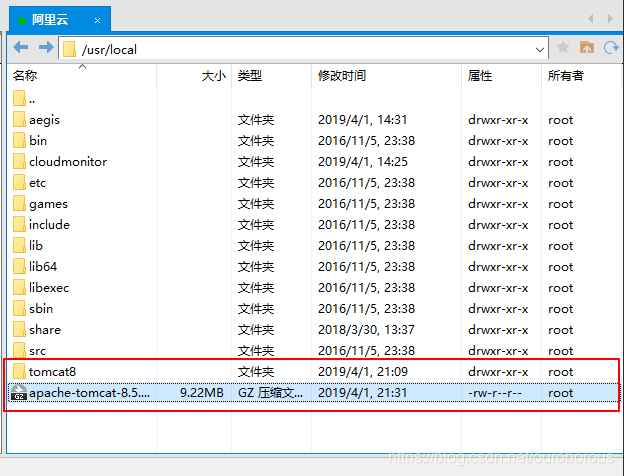Image resolution: width=624 pixels, height=476 pixels.
Task: Click the include folder name
Action: (49, 224)
